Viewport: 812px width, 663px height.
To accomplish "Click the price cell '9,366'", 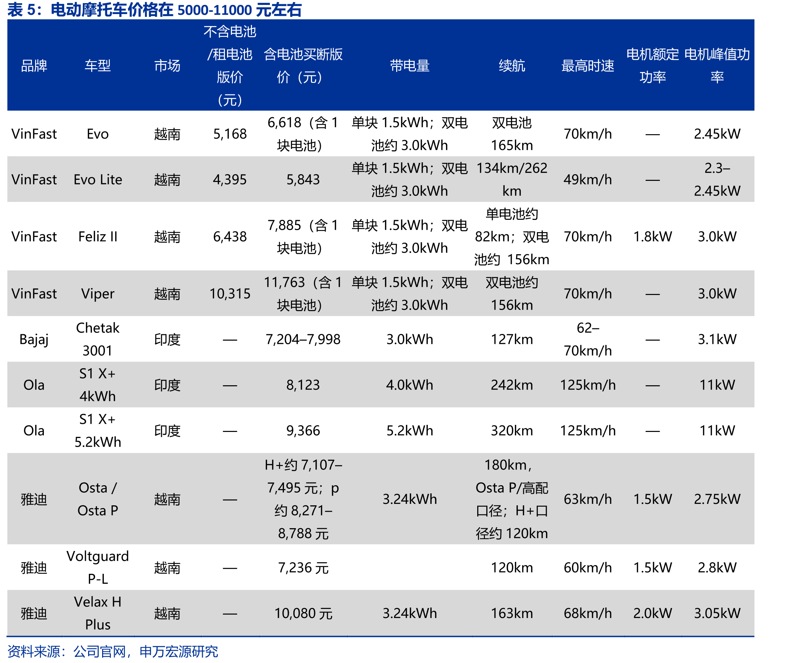I will [x=303, y=431].
